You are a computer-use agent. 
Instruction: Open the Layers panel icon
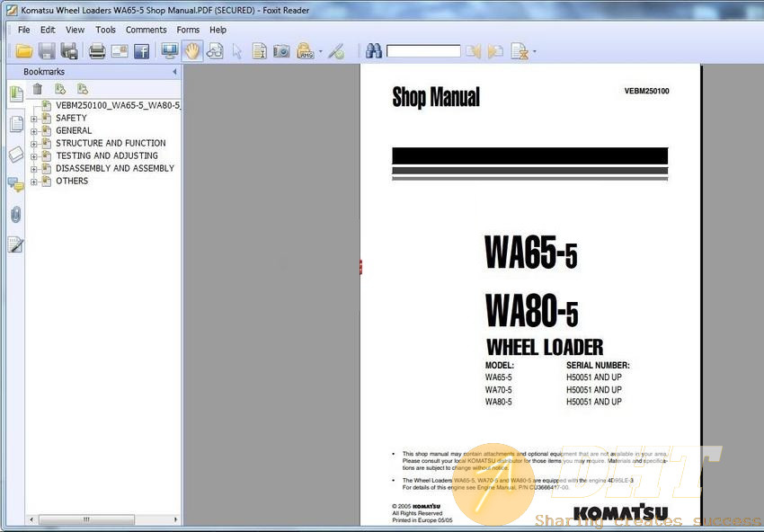click(x=15, y=154)
